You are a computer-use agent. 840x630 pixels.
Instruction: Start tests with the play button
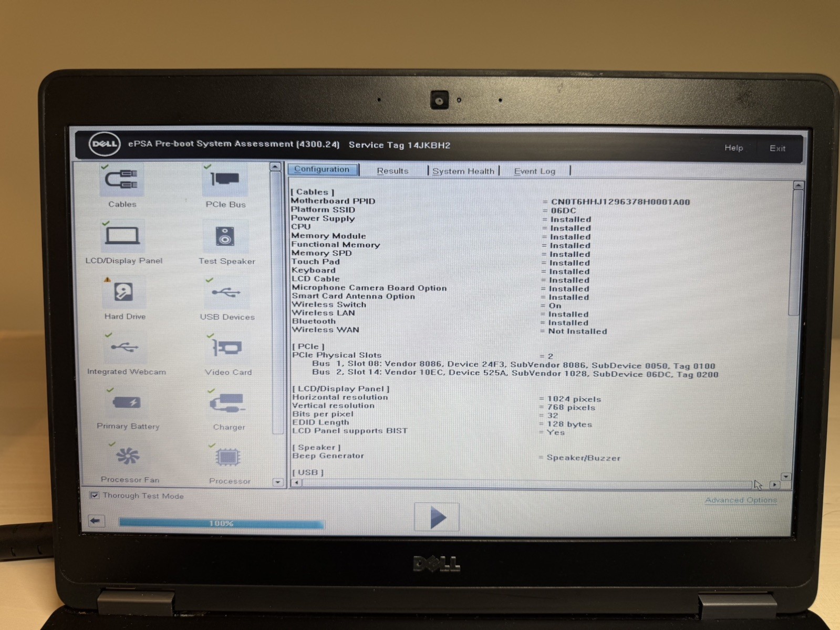coord(437,517)
